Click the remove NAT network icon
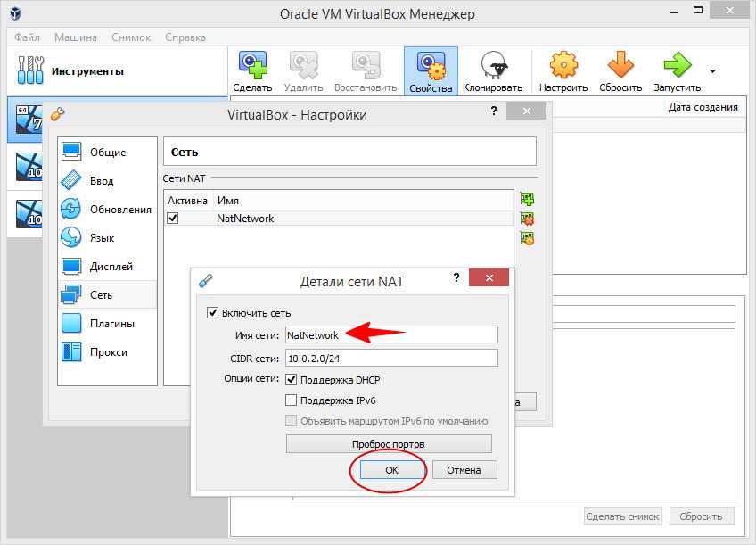Viewport: 756px width, 545px height. point(527,219)
